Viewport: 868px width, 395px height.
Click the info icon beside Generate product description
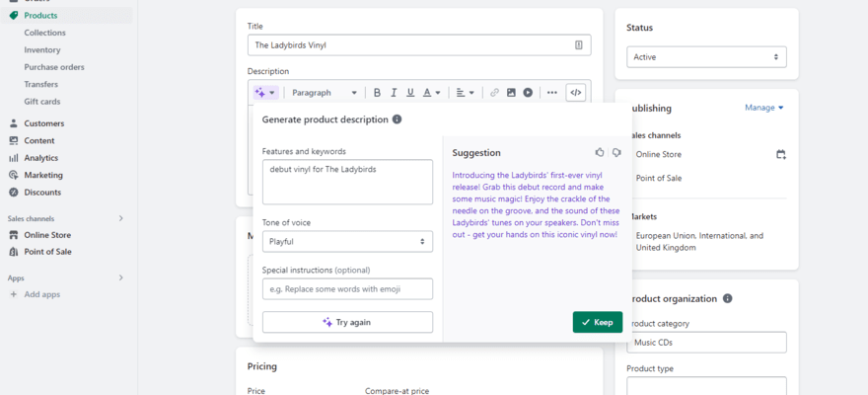[x=397, y=119]
